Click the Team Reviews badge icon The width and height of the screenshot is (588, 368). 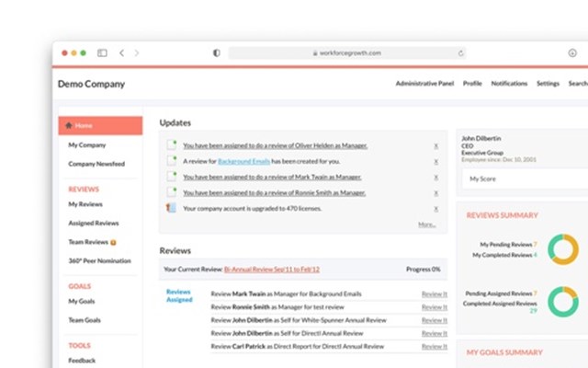113,243
